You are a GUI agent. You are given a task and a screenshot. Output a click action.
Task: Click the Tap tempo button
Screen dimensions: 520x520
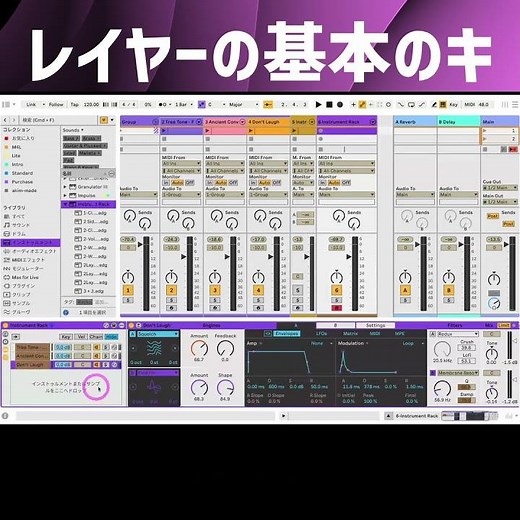coord(74,105)
